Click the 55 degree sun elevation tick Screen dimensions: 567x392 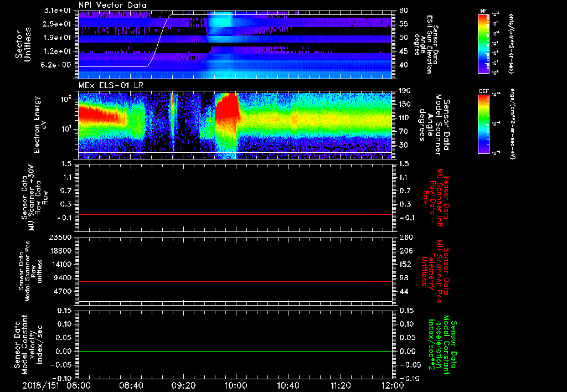tap(403, 24)
